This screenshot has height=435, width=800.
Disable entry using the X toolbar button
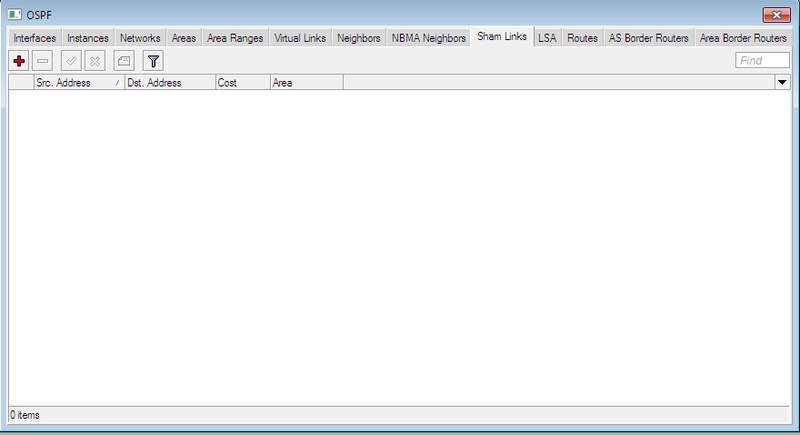point(94,61)
